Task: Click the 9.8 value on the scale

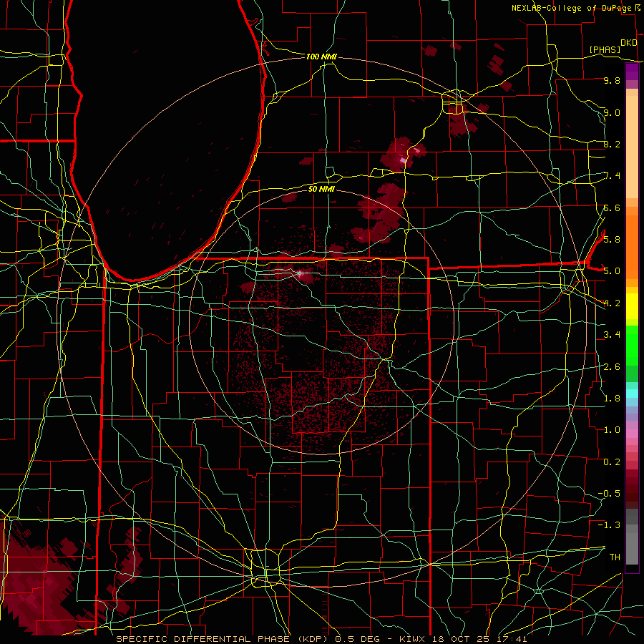Action: pyautogui.click(x=612, y=80)
